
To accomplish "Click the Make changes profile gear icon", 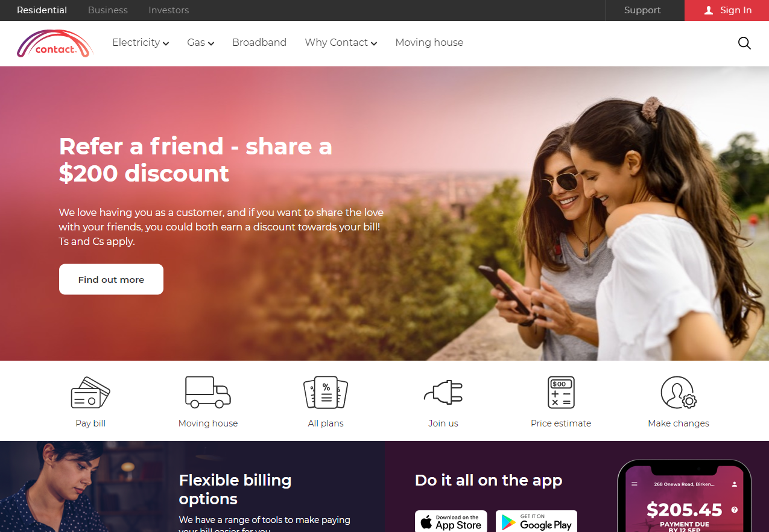I will [x=679, y=393].
